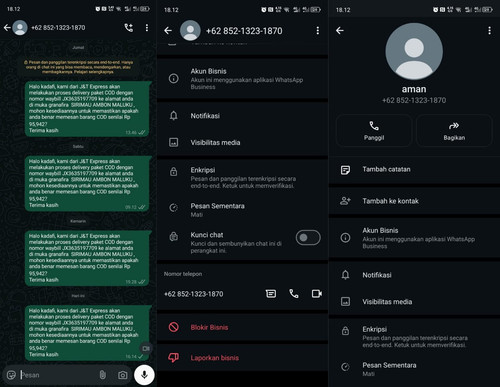
Task: Open Pesan Sementara in aman screen
Action: pyautogui.click(x=414, y=369)
